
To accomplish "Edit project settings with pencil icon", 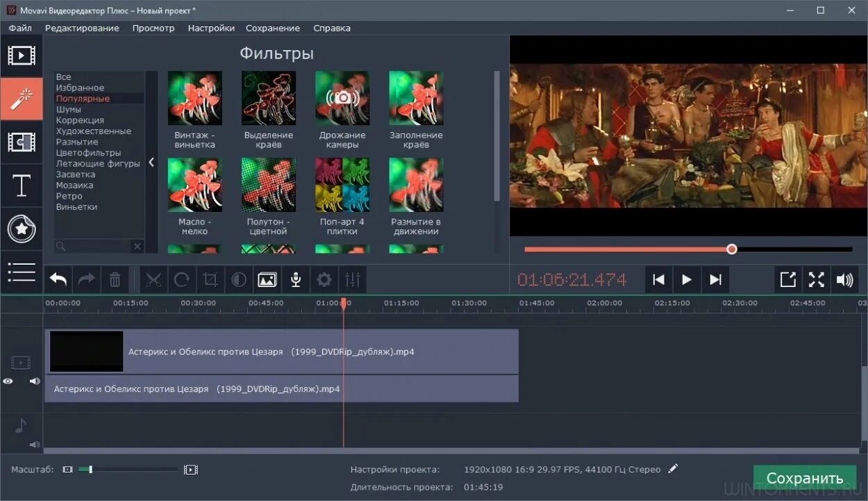I will click(673, 469).
